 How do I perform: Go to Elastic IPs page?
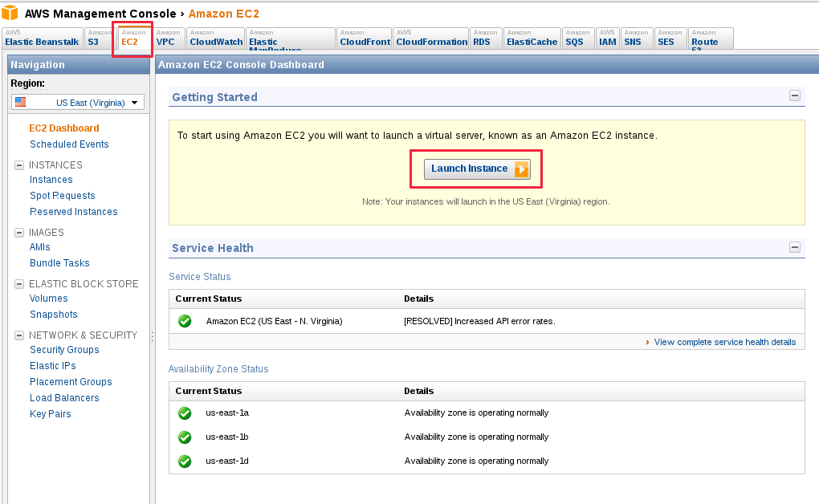(x=53, y=366)
